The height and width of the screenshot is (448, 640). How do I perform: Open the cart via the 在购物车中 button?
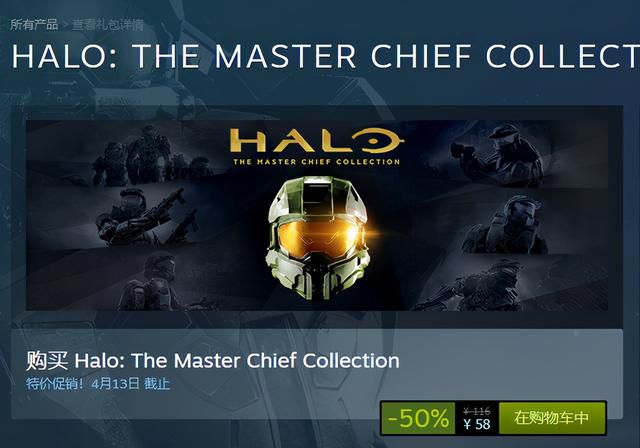[552, 418]
